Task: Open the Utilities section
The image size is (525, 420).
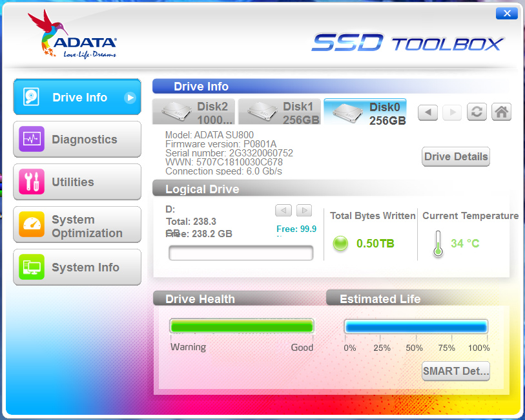Action: click(77, 182)
